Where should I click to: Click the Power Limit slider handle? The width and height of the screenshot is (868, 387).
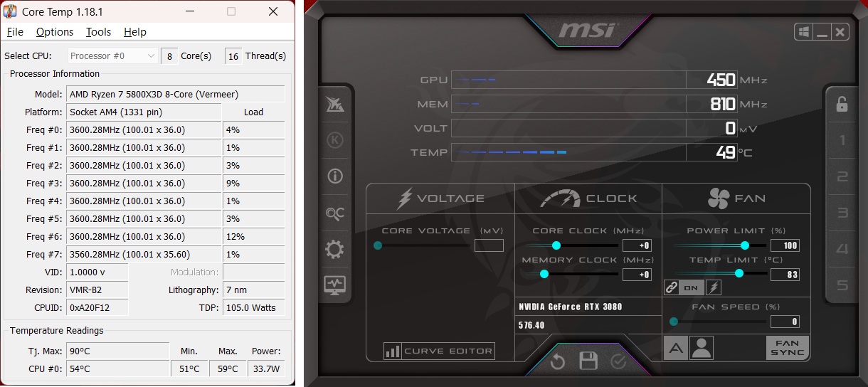[x=745, y=245]
